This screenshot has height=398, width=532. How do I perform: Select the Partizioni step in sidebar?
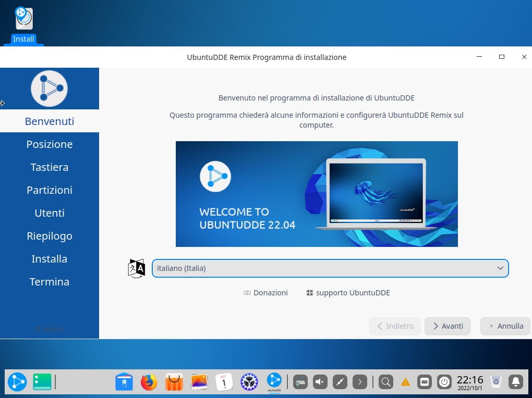[x=50, y=190]
